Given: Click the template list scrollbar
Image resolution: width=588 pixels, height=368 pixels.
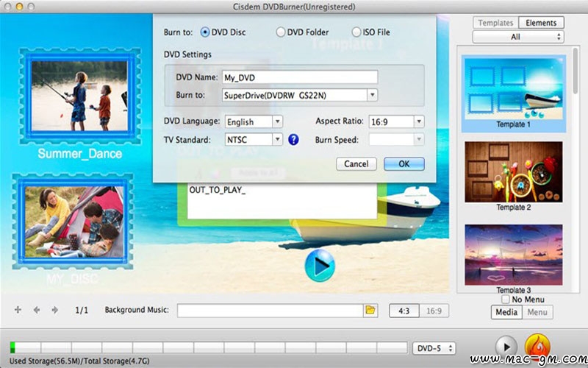Looking at the screenshot, I should pos(576,71).
